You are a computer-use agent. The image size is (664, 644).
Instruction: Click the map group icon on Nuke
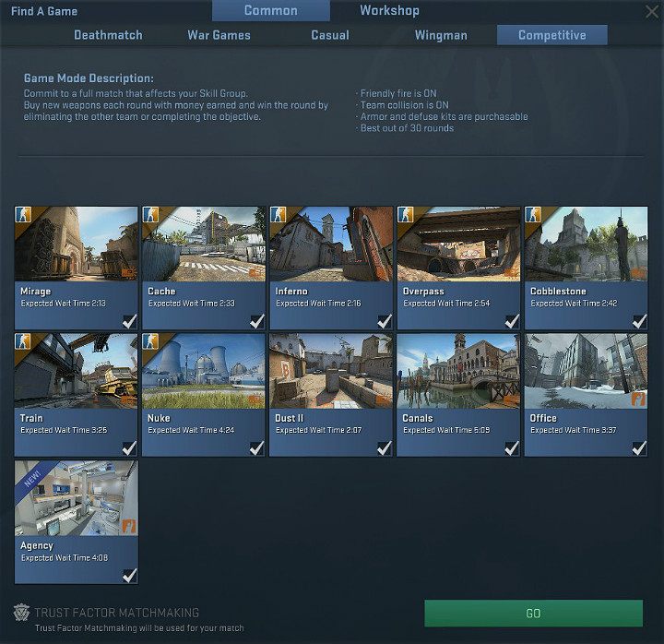pos(149,342)
